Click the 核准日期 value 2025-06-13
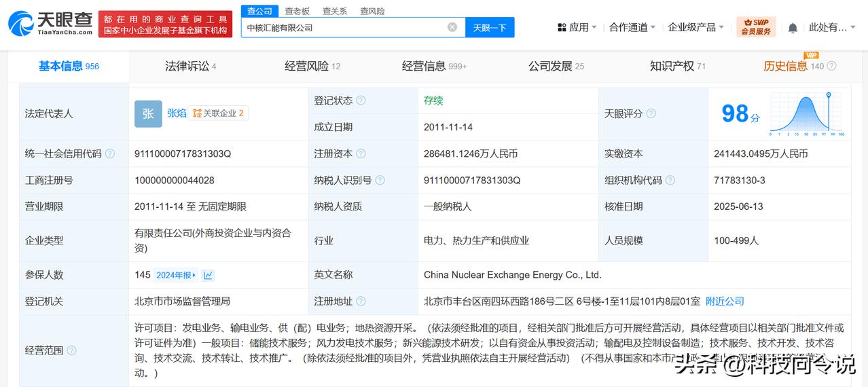 [x=739, y=206]
